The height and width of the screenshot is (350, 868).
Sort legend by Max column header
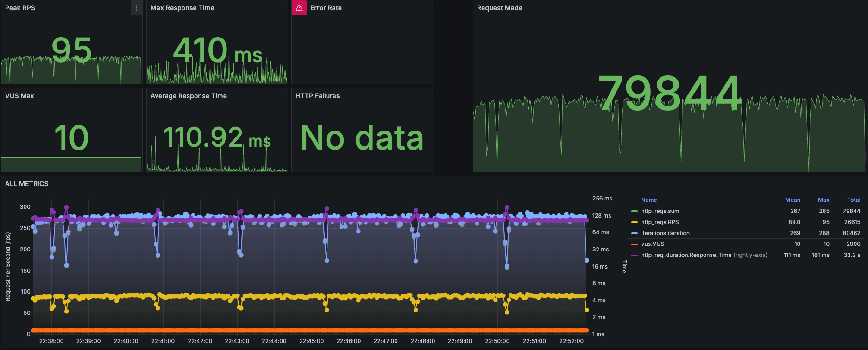coord(824,200)
